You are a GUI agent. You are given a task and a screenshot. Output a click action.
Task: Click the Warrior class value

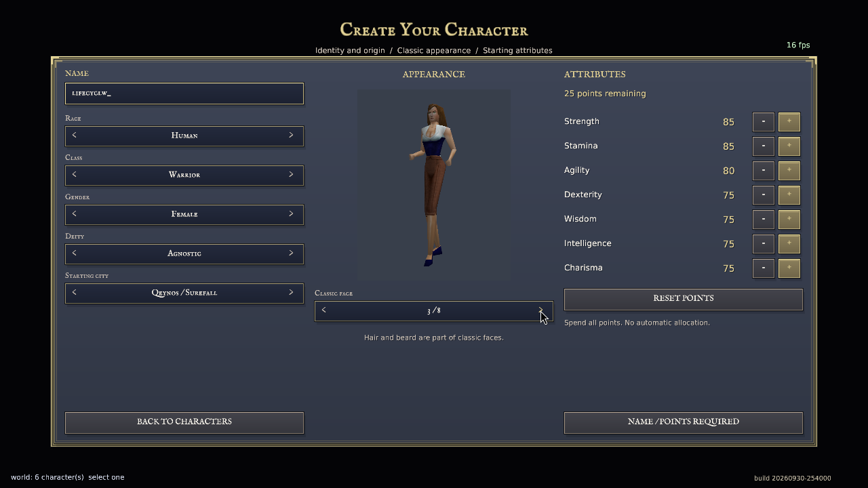point(184,175)
